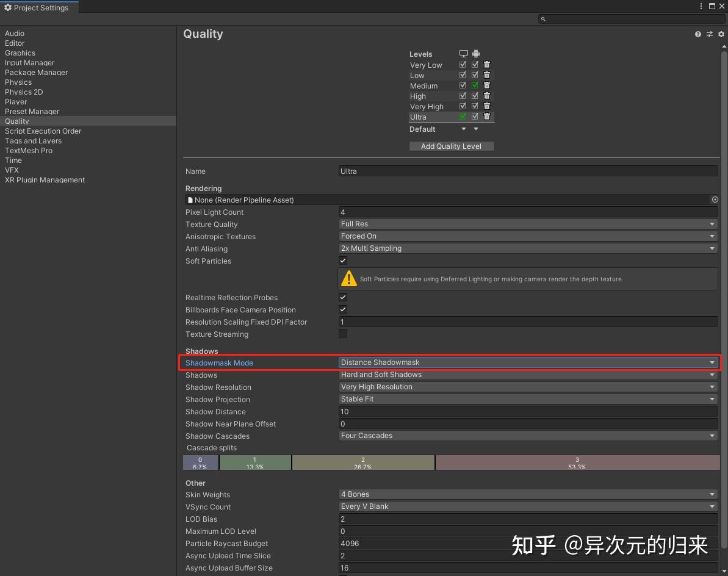
Task: Open the Graphics settings section
Action: point(20,52)
